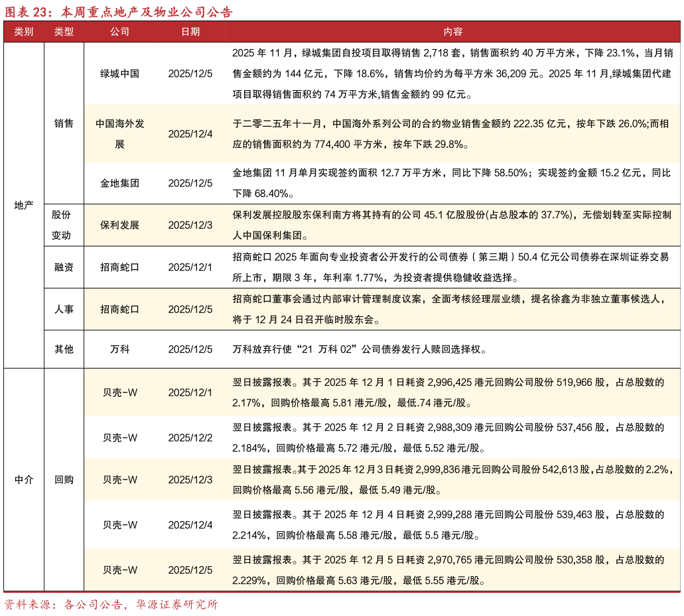The height and width of the screenshot is (616, 684).
Task: Select the 其他 type cell
Action: 64,349
